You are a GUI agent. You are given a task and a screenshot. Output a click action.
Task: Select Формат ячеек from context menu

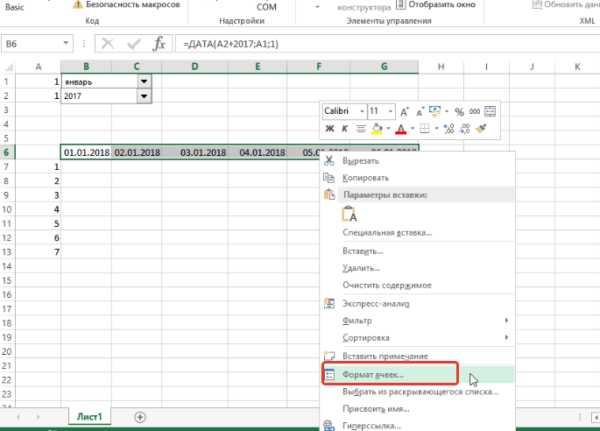pyautogui.click(x=378, y=374)
